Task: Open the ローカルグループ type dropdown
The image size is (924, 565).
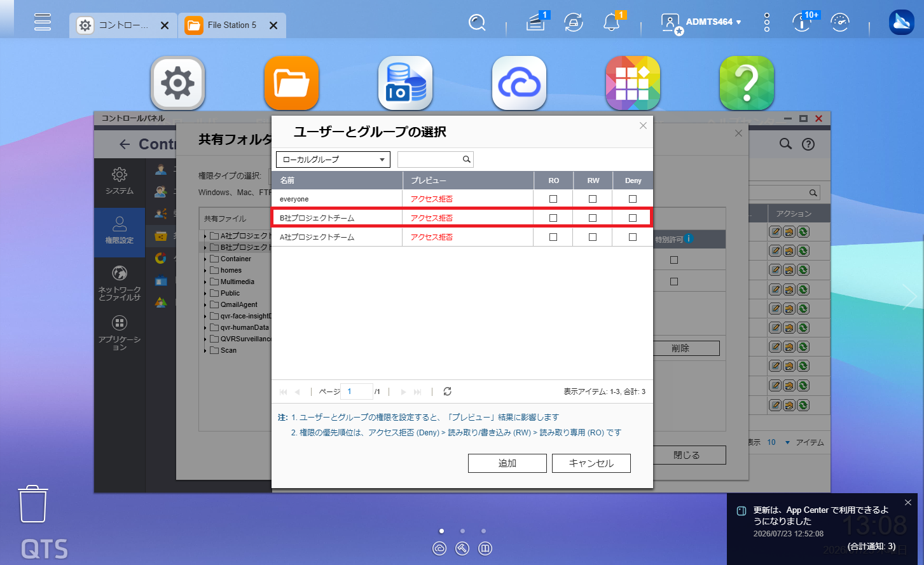Action: point(333,160)
